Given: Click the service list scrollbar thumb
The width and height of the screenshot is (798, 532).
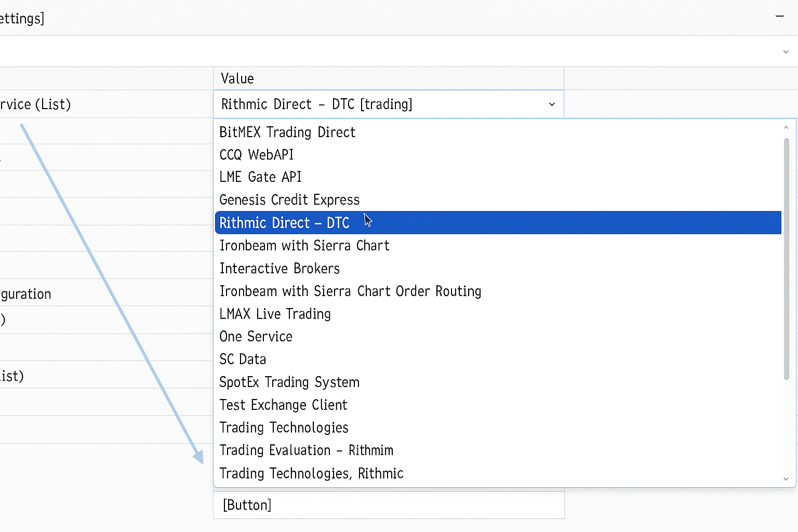Looking at the screenshot, I should (787, 259).
